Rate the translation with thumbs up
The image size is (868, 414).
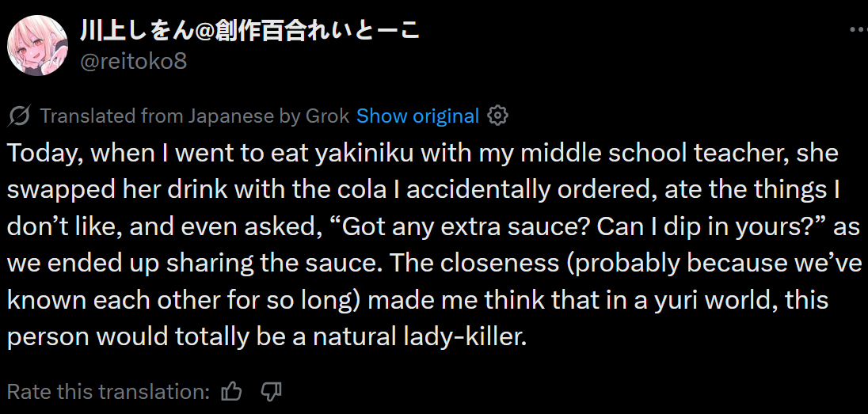click(x=231, y=391)
